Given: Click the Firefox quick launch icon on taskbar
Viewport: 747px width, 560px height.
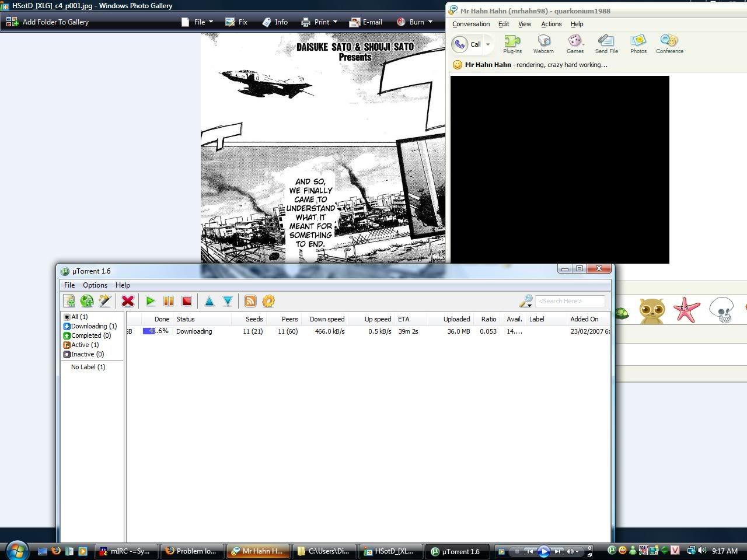Looking at the screenshot, I should pyautogui.click(x=56, y=551).
